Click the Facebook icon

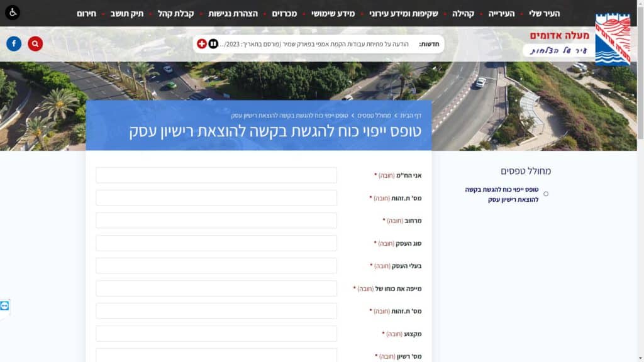[14, 43]
